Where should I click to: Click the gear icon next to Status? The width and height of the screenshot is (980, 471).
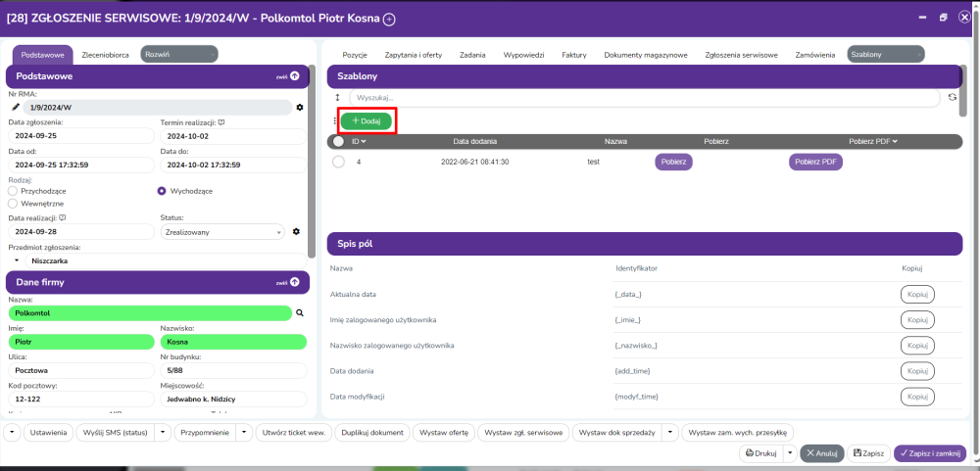(296, 232)
